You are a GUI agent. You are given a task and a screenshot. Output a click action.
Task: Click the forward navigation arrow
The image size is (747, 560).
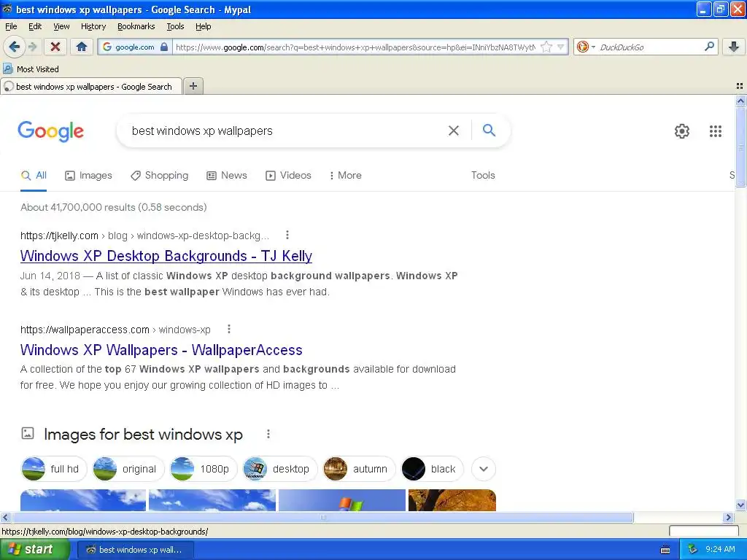(32, 47)
